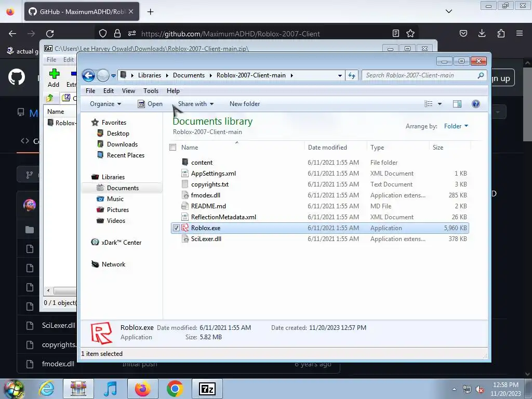
Task: Expand the Share with dropdown
Action: tap(196, 104)
